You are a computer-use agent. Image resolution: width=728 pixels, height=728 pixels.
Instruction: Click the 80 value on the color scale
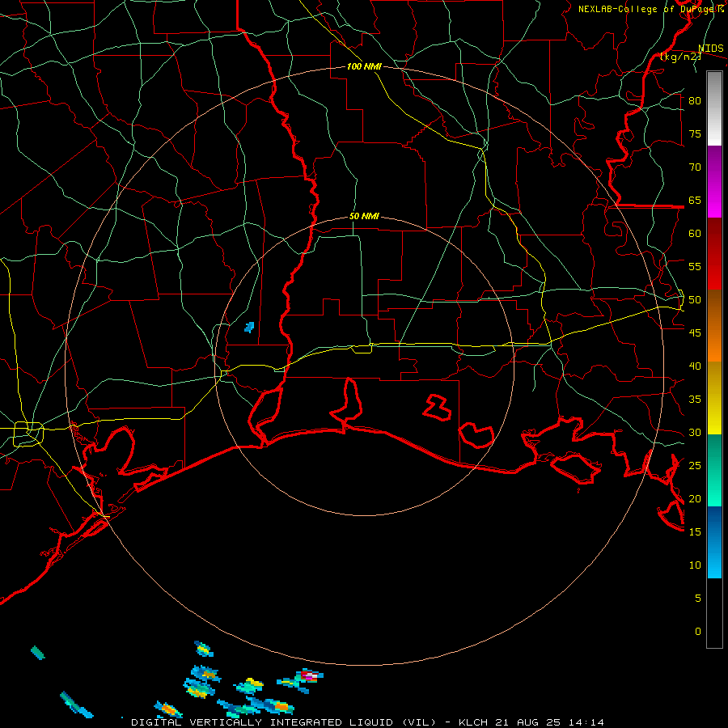coord(695,101)
